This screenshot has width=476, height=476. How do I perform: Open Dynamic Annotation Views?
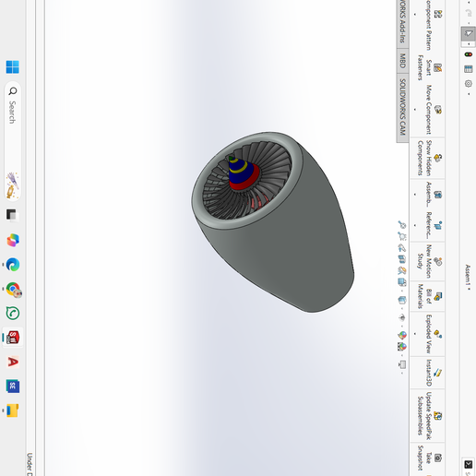click(401, 270)
